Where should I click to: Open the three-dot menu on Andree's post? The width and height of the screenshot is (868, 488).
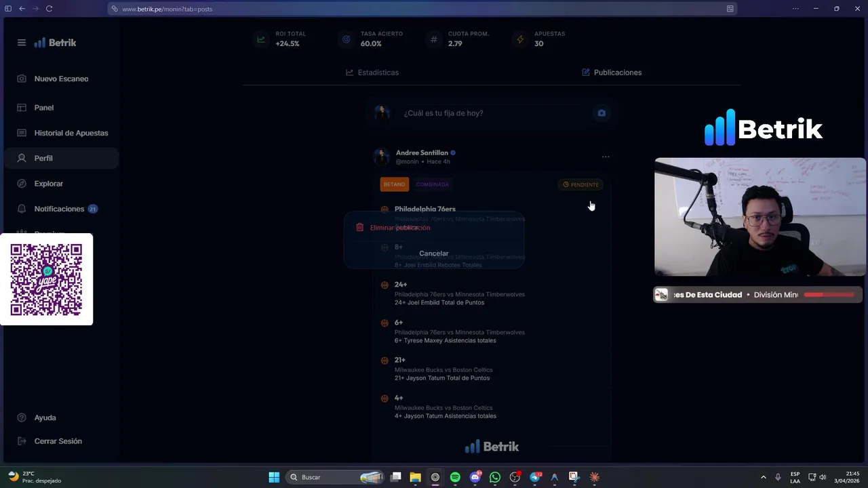coord(606,157)
